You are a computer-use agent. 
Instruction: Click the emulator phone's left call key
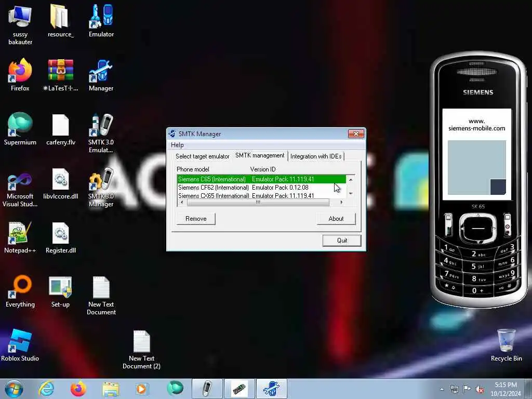tap(448, 224)
